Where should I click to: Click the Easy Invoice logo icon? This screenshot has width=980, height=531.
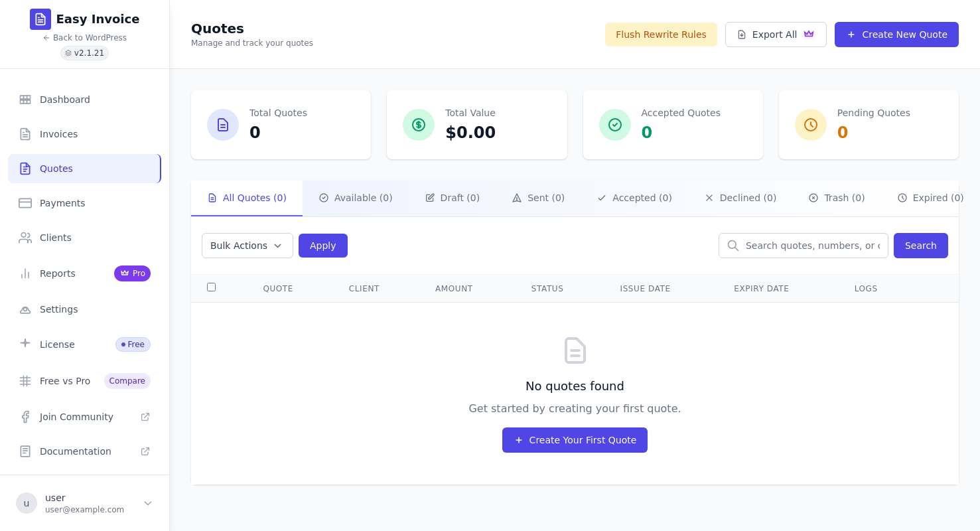pos(40,19)
